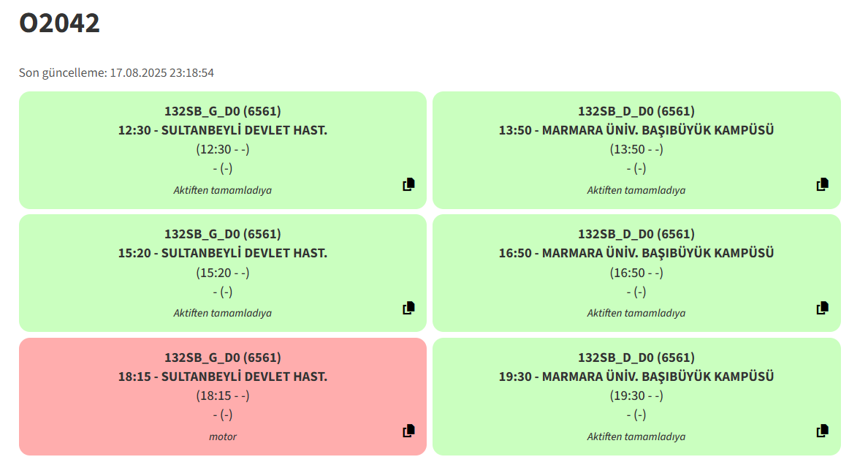Open the 13:50 - MARMARA ÜNİV. BAŞIBÜYÜK KAMPÜSÜ title
Viewport: 868px width, 465px height.
(636, 130)
